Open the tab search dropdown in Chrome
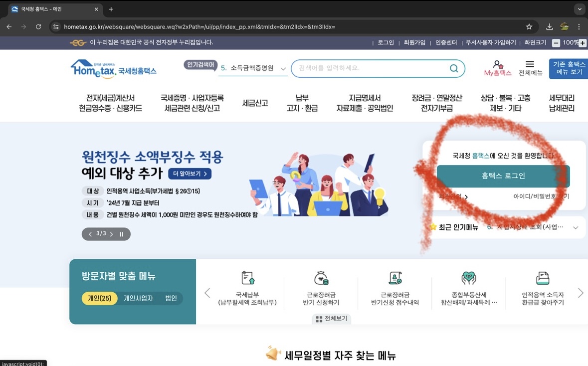 click(580, 9)
